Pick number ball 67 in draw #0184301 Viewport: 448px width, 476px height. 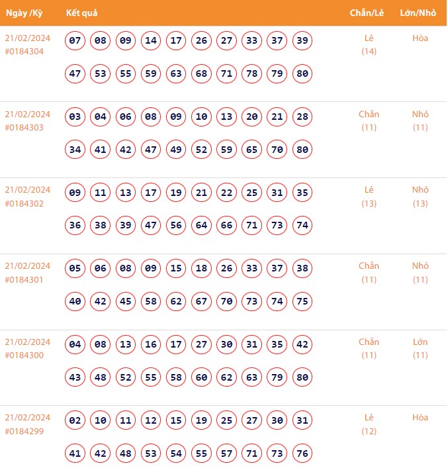click(x=202, y=301)
